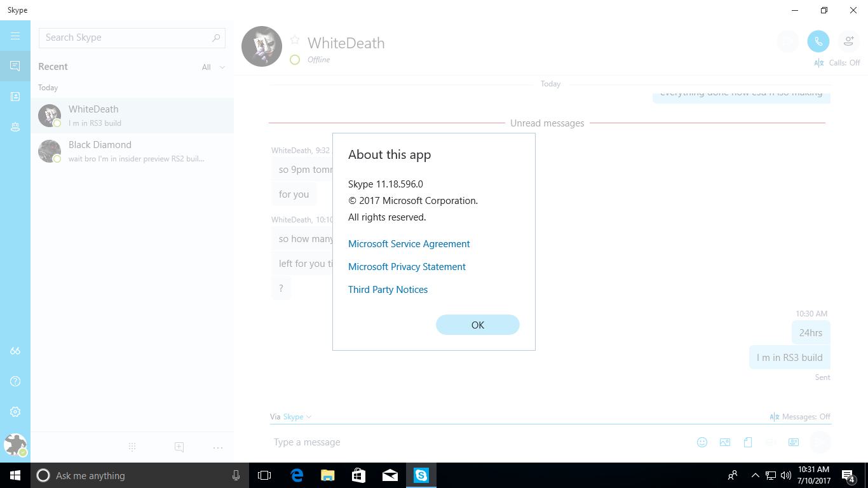The image size is (868, 488).
Task: Click the I m in RS3 build message bubble
Action: point(790,357)
